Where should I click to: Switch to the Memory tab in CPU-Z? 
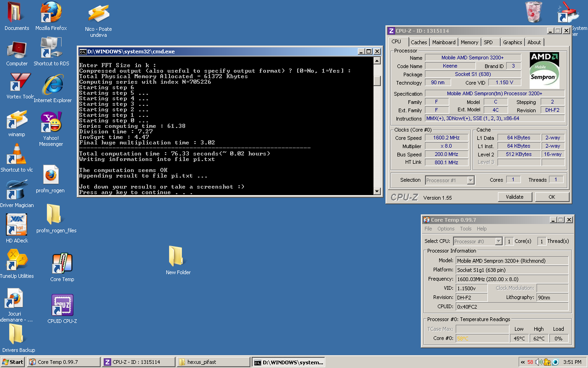coord(469,42)
